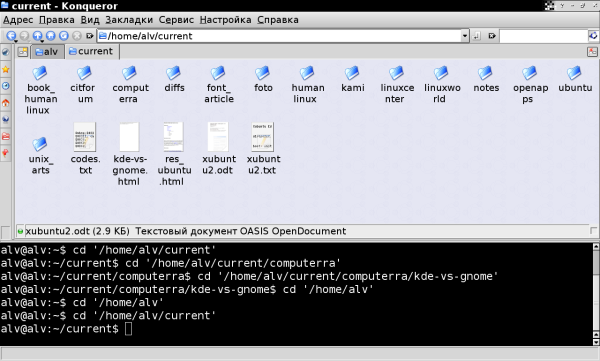Open the sidebar red pushpin Services panel

click(x=5, y=153)
